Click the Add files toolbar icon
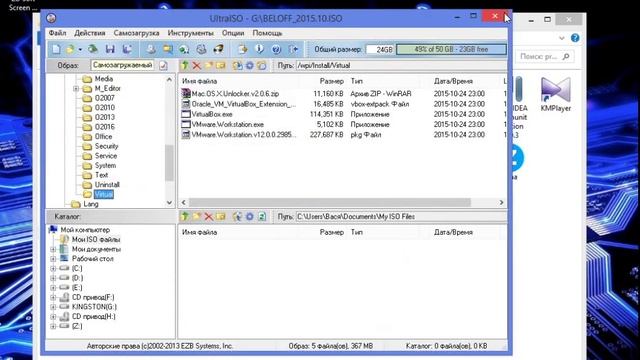Viewport: 640px width, 360px height. tap(242, 49)
